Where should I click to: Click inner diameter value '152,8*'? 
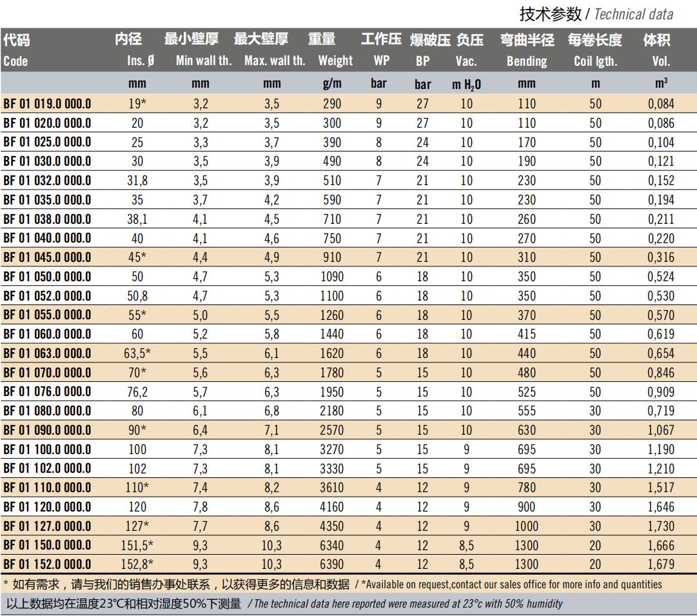click(x=137, y=564)
